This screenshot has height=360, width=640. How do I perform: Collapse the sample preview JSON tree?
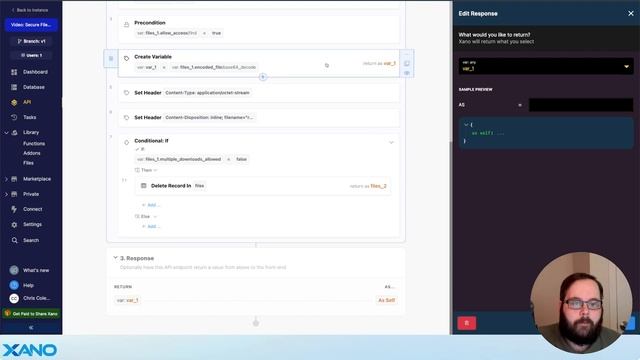466,125
